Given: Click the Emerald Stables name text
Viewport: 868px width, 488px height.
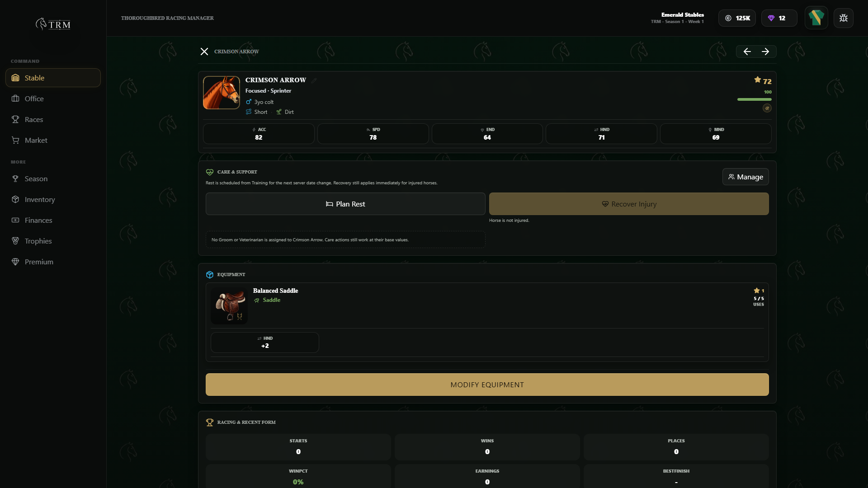Looking at the screenshot, I should coord(682,15).
